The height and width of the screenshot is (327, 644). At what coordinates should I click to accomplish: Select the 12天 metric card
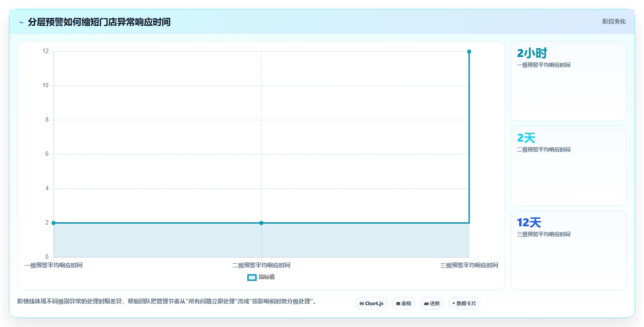pyautogui.click(x=569, y=250)
